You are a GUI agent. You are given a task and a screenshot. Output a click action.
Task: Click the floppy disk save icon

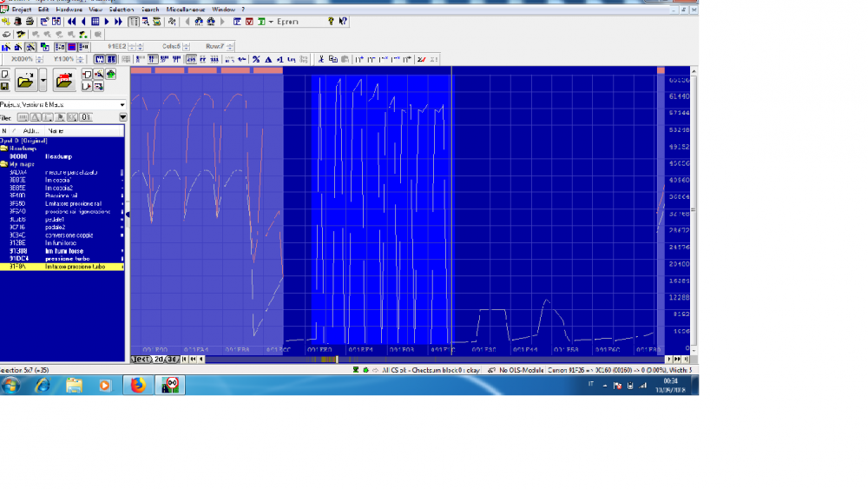(x=5, y=86)
